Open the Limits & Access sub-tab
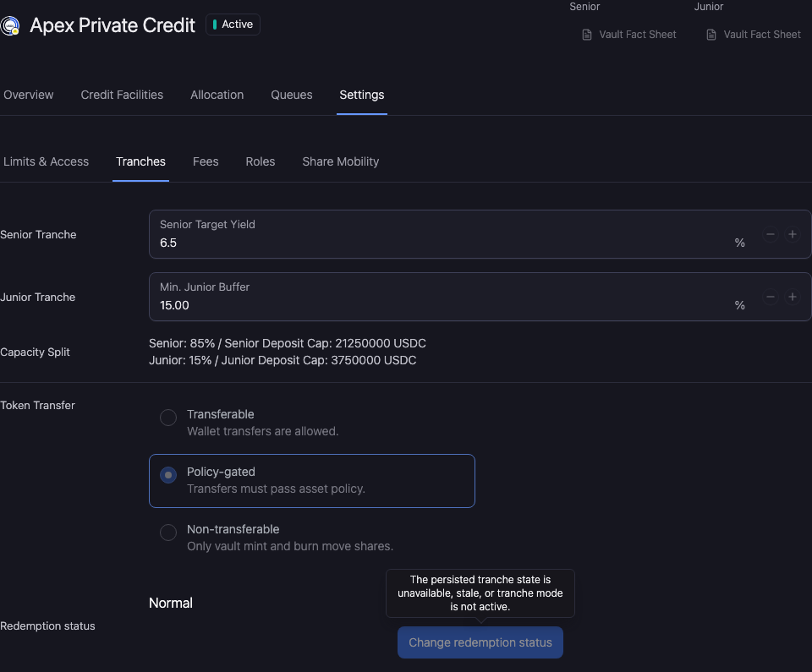 coord(46,161)
